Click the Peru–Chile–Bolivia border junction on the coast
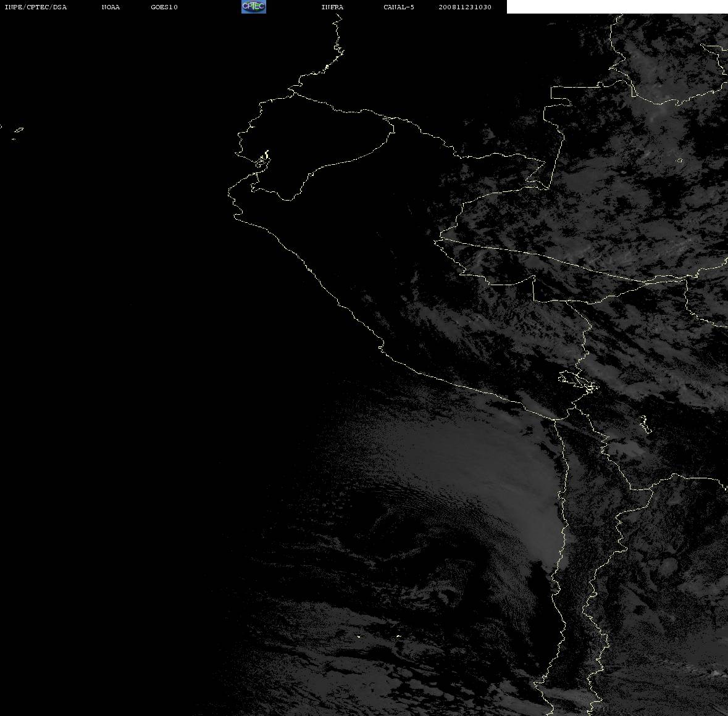The height and width of the screenshot is (716, 728). (556, 419)
